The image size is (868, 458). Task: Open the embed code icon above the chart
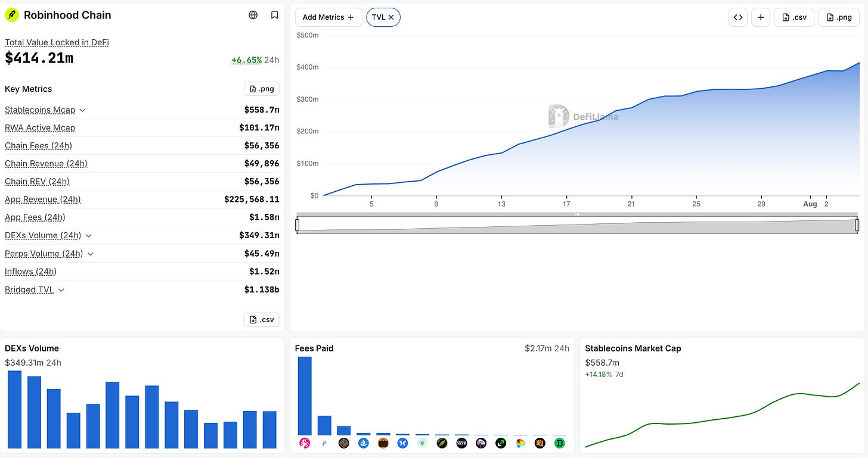pos(738,17)
